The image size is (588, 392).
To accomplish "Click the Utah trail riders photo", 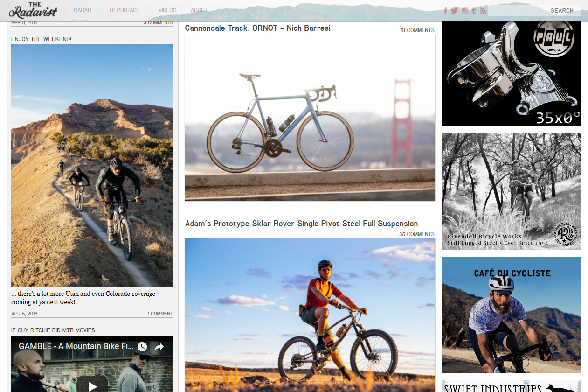I will click(92, 166).
